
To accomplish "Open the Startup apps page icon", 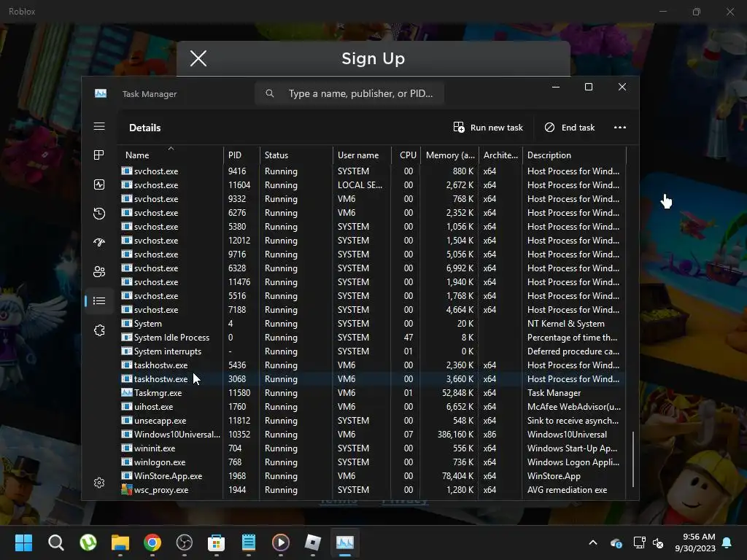I will pos(99,242).
